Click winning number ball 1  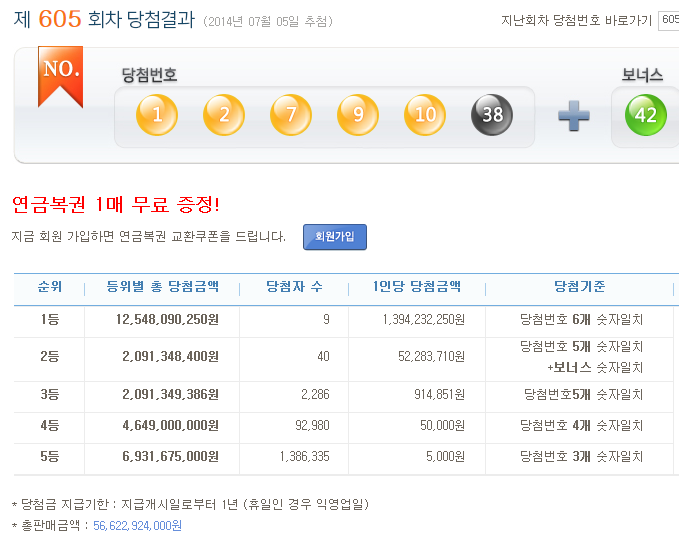(157, 115)
